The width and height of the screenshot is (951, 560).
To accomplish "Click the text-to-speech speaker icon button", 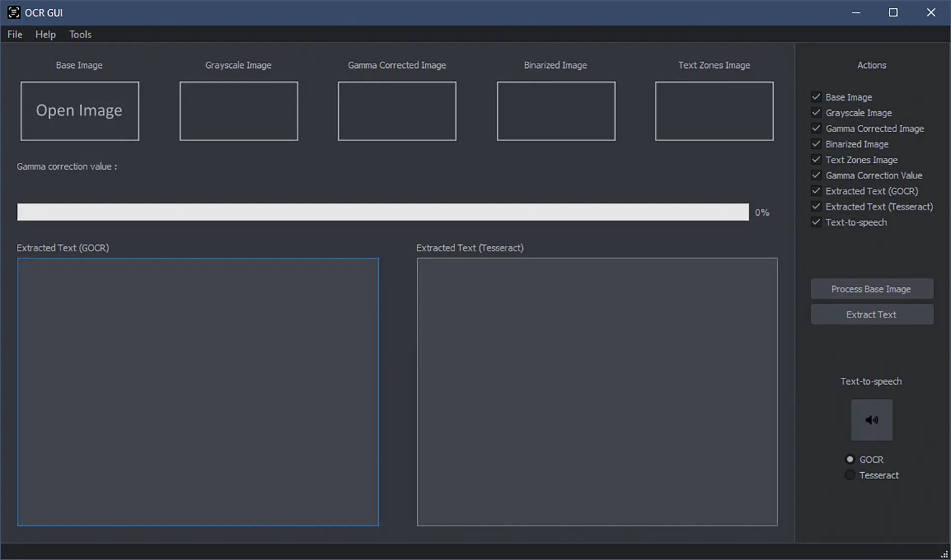I will [872, 420].
